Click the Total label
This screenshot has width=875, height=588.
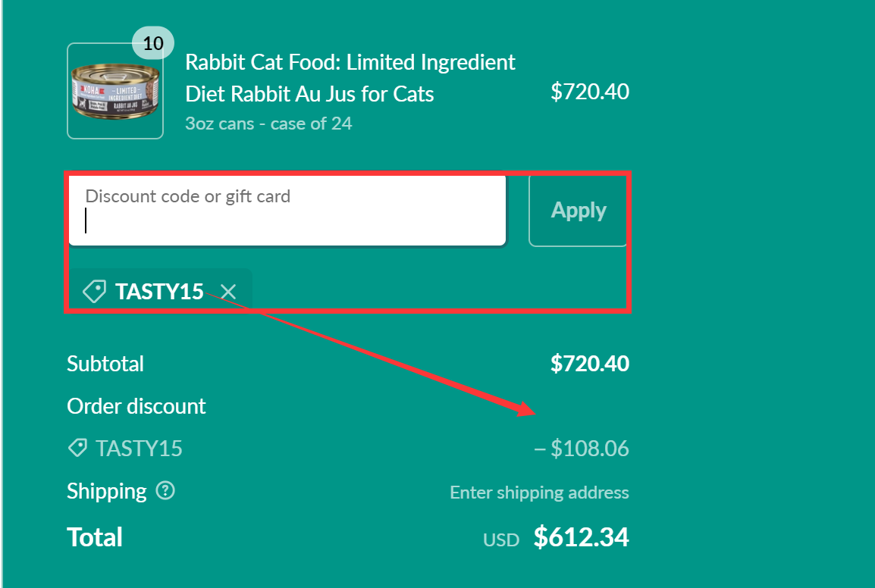tap(95, 536)
